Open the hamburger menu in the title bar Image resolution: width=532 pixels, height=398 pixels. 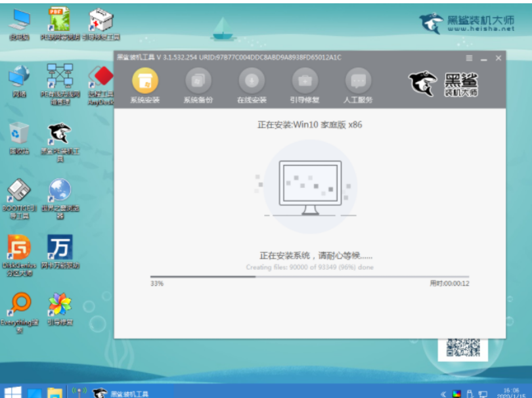point(469,58)
